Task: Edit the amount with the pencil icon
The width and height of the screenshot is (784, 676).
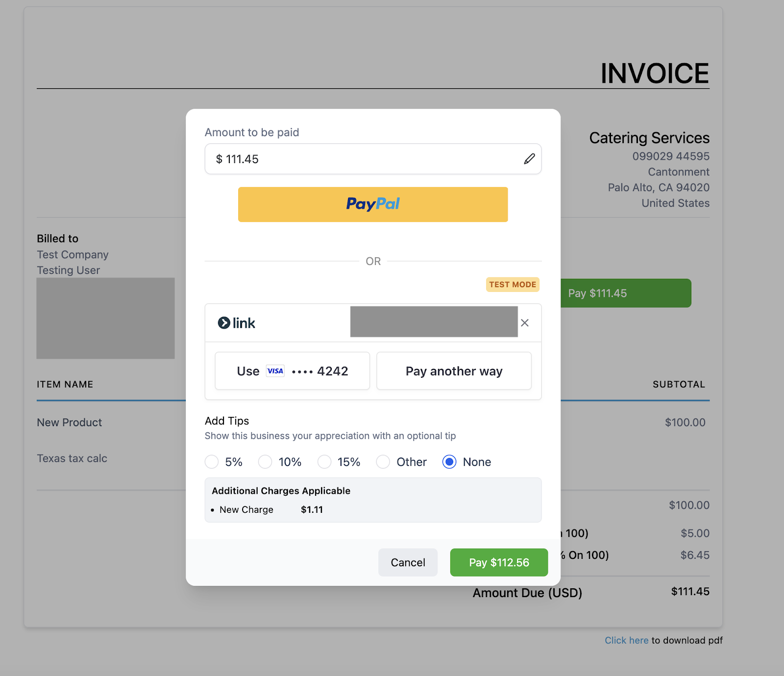Action: (x=529, y=159)
